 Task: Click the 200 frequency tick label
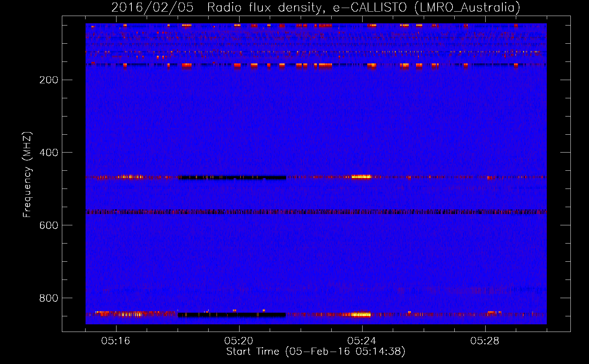pos(49,80)
